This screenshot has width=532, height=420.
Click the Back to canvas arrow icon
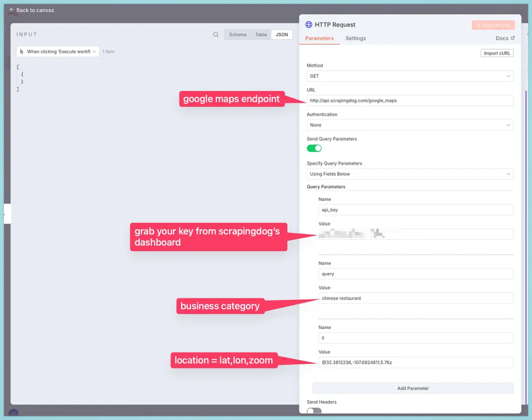[11, 10]
